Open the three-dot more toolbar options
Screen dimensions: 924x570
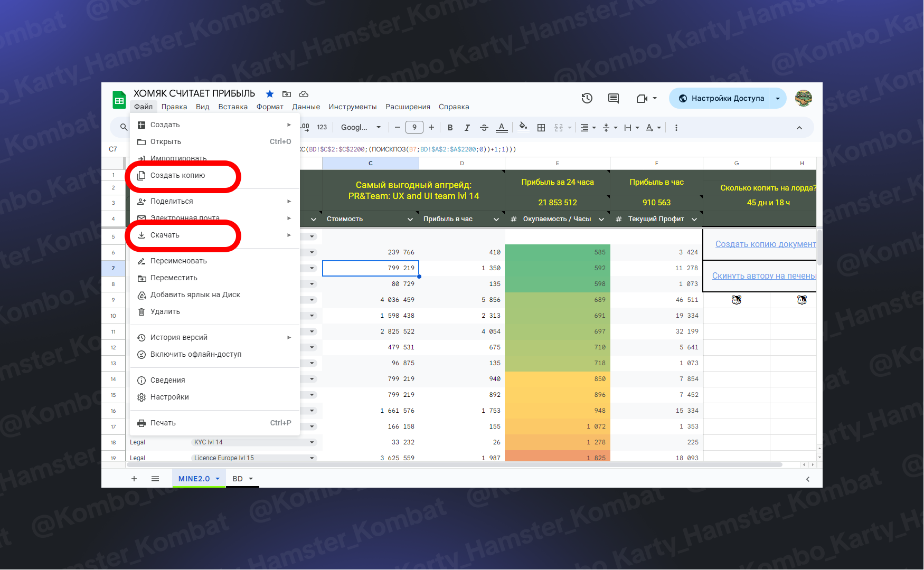point(676,127)
